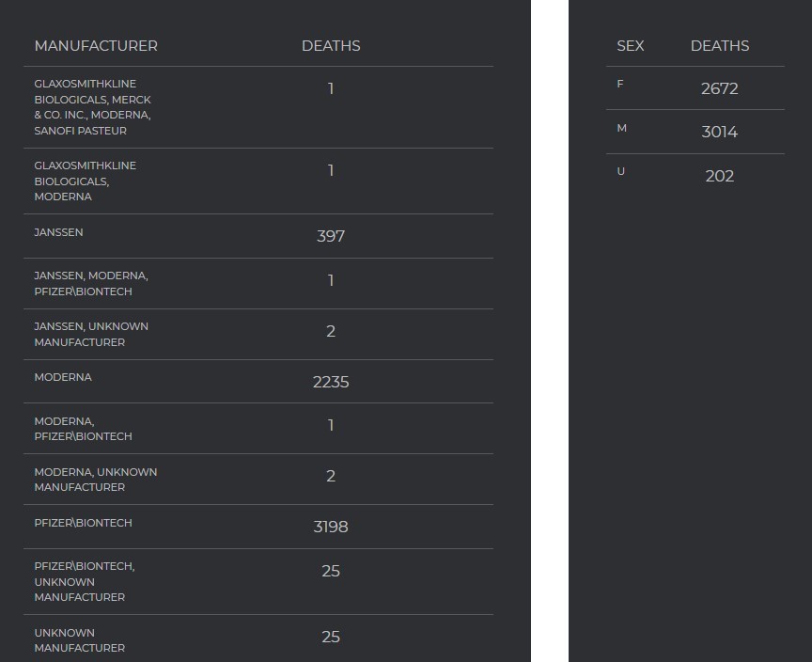Click the M row label in sex table
This screenshot has width=812, height=662.
pyautogui.click(x=621, y=128)
